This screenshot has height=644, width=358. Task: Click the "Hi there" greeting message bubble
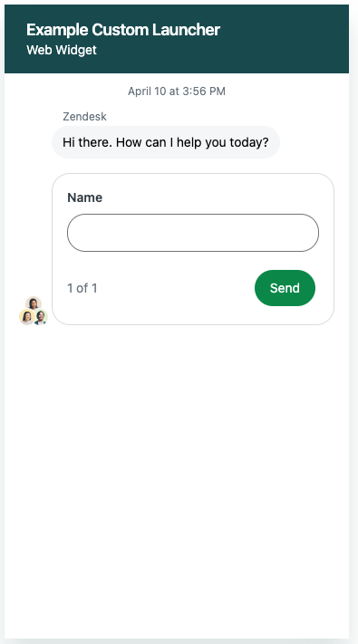(x=166, y=142)
